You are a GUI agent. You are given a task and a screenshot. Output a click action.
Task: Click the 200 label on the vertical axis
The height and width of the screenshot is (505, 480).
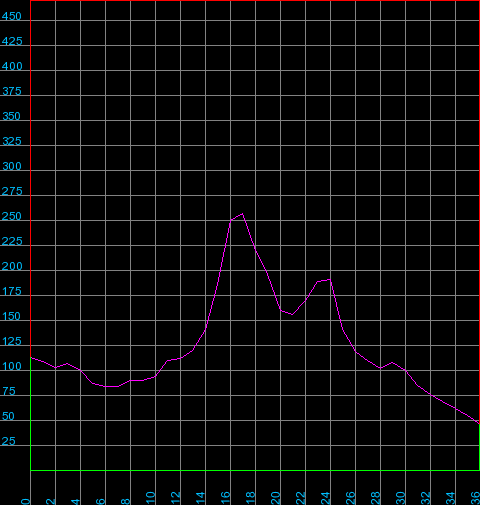coord(12,266)
